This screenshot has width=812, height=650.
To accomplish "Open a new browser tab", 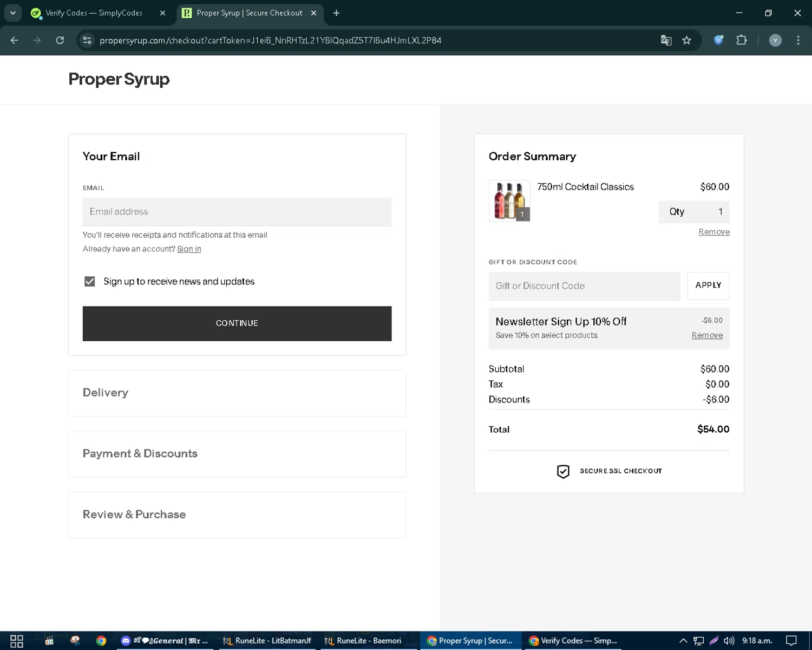I will pos(337,13).
